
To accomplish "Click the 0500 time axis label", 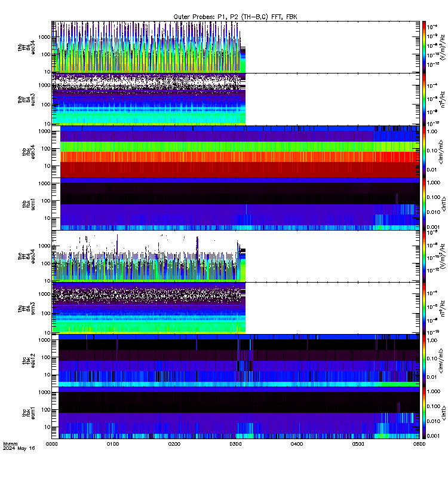I will tap(358, 444).
